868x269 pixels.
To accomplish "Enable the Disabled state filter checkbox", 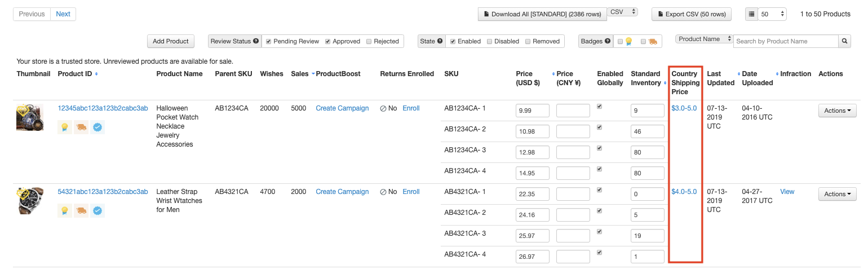I will point(489,41).
